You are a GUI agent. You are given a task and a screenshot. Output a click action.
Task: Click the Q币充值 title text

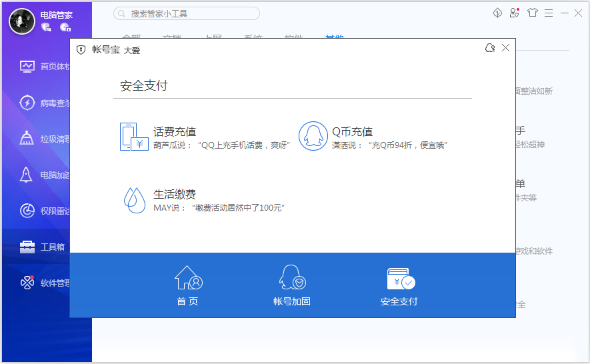pyautogui.click(x=352, y=132)
